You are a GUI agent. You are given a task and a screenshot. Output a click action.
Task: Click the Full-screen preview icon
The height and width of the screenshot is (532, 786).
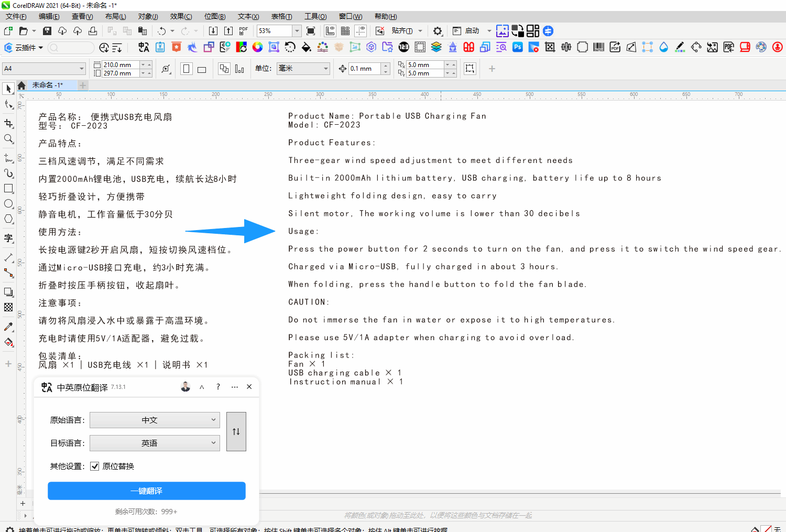click(x=311, y=31)
